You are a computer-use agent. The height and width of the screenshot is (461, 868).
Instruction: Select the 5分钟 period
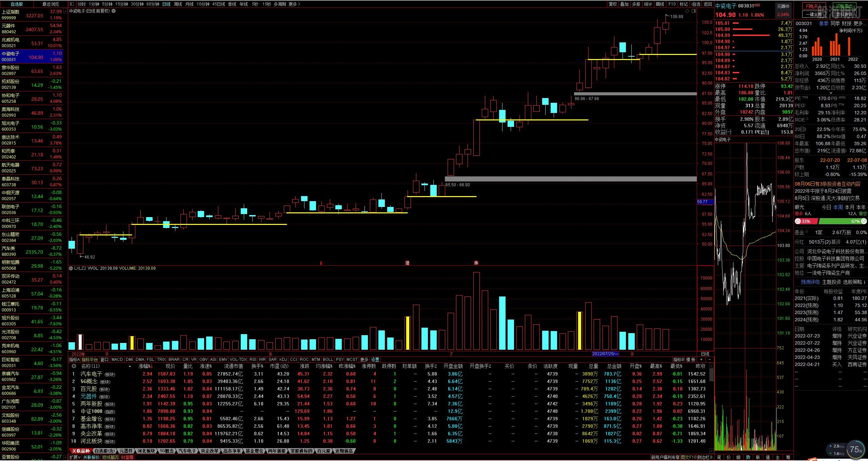coord(107,4)
